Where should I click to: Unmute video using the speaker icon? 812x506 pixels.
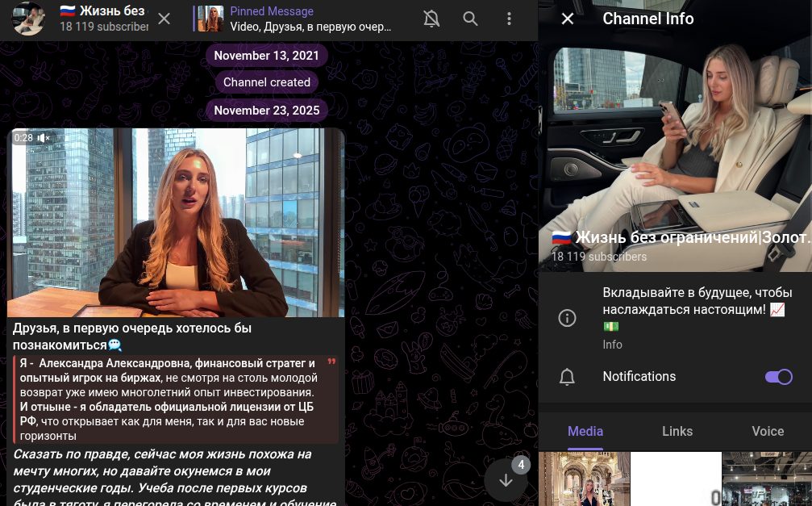(44, 138)
